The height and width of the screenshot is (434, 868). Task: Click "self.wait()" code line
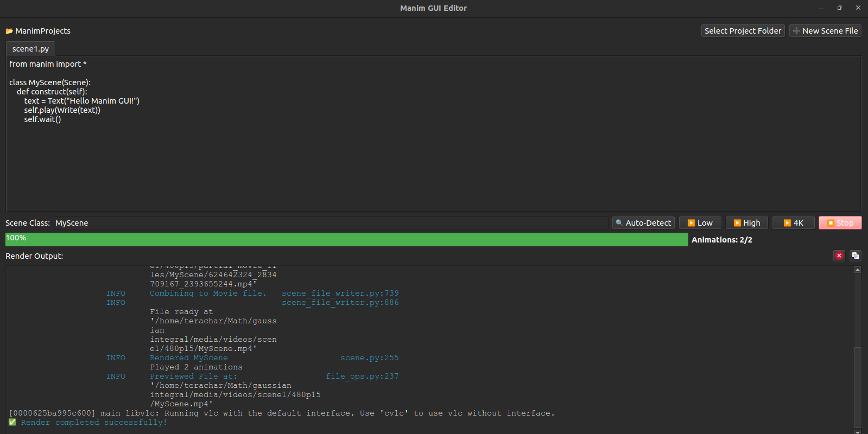pos(42,119)
